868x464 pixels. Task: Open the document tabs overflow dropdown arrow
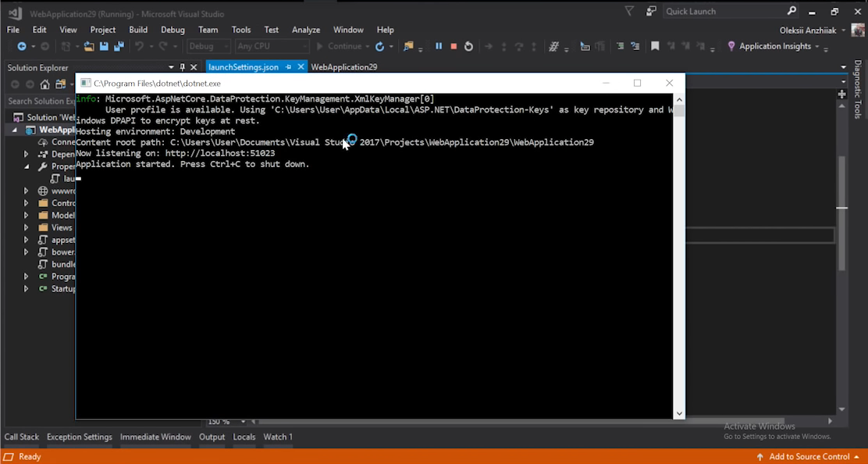coord(843,67)
